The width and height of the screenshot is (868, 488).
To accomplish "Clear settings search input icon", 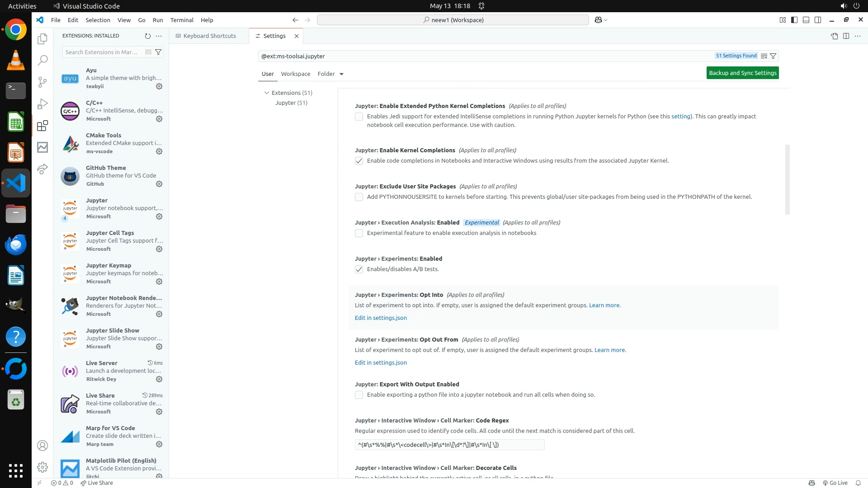I will coord(764,56).
